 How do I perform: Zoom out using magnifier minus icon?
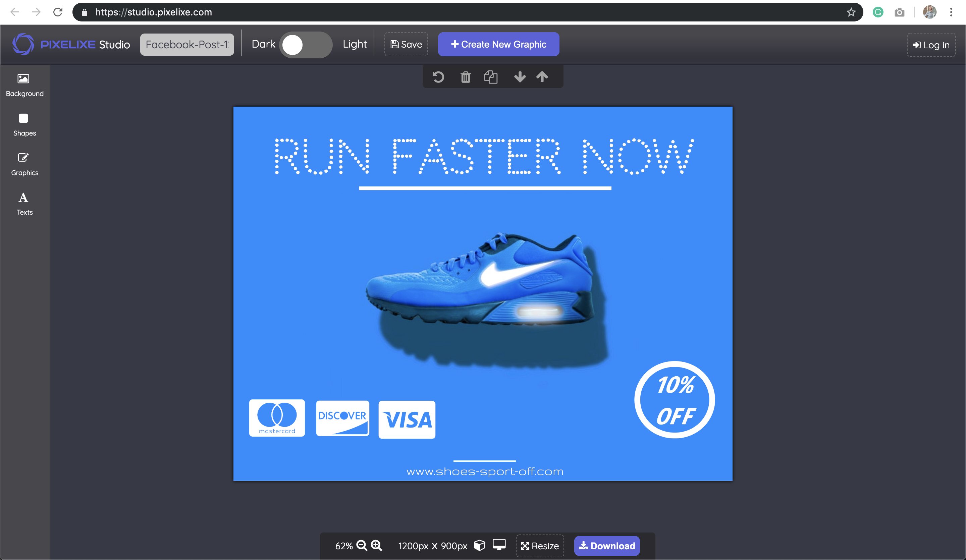click(362, 546)
